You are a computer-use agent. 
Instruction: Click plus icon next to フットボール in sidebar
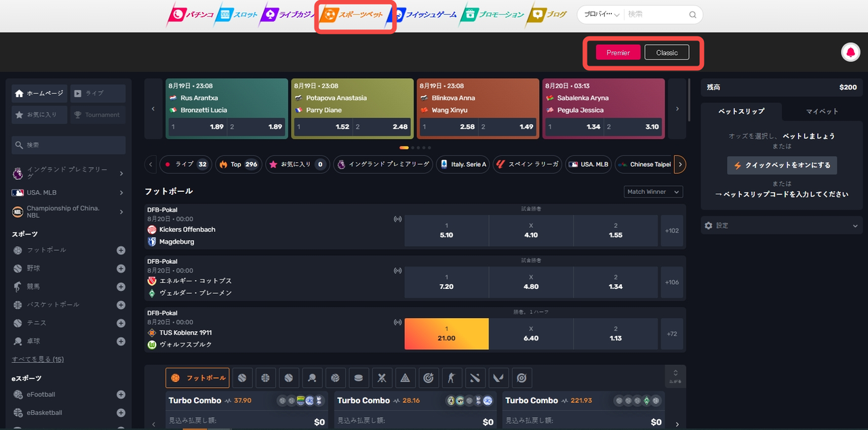121,250
